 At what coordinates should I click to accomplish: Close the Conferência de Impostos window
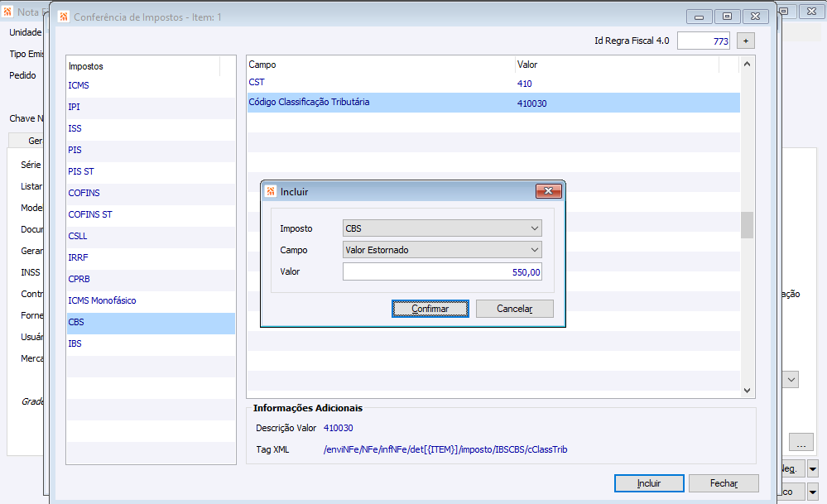[x=755, y=17]
